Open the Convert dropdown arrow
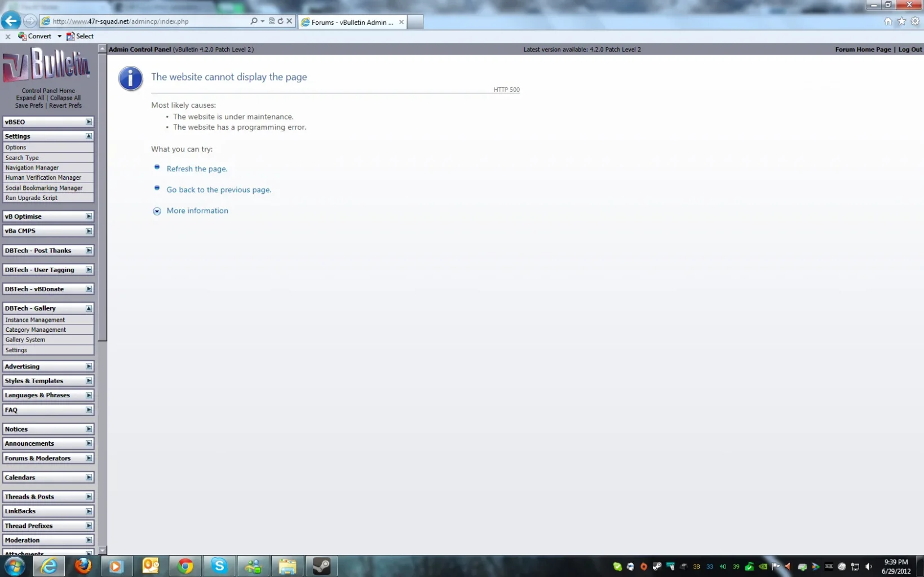This screenshot has width=924, height=577. [x=59, y=36]
